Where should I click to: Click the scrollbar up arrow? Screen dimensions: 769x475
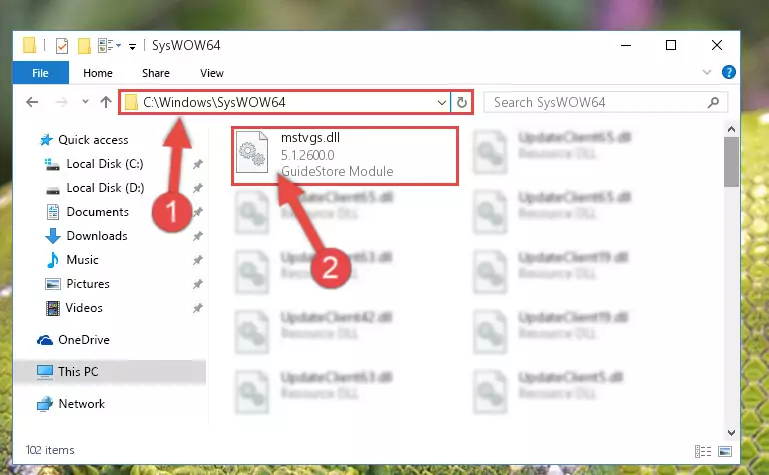731,129
